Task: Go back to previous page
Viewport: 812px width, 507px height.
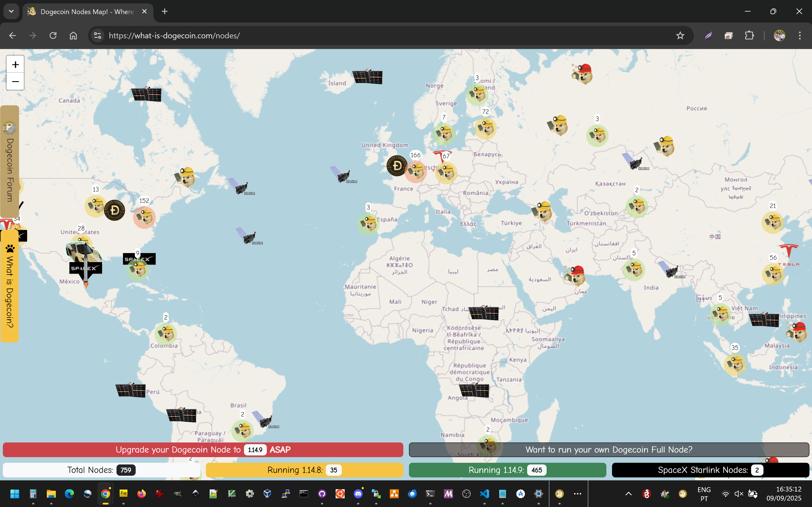Action: pos(12,36)
